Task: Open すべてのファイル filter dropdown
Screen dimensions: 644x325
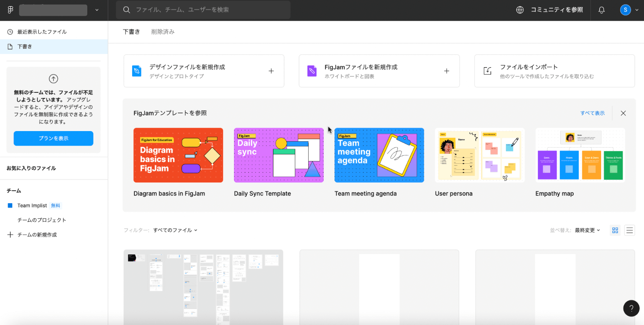Action: [175, 230]
